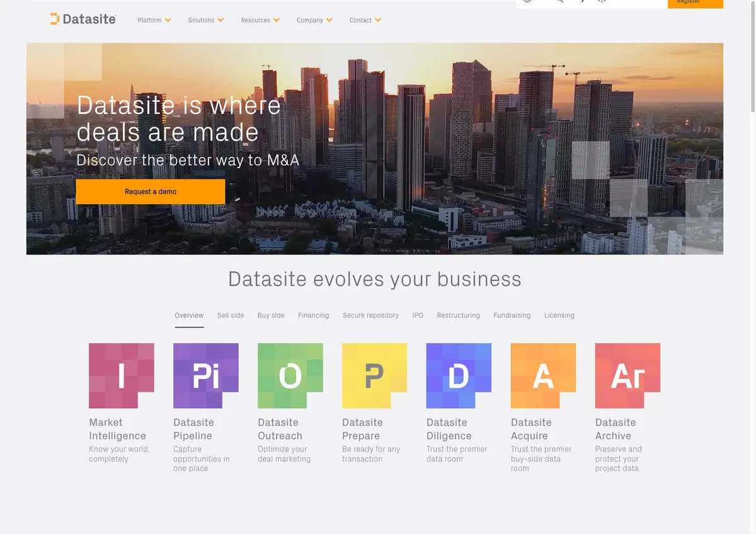Open the Restructuring tab
Image resolution: width=756 pixels, height=534 pixels.
458,315
